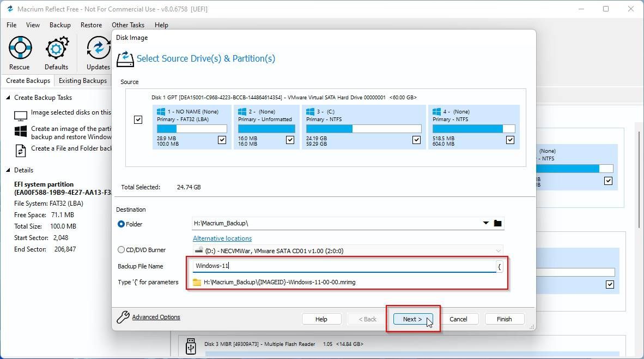644x359 pixels.
Task: Click the partition 4 usage bar in dialog
Action: (473, 129)
